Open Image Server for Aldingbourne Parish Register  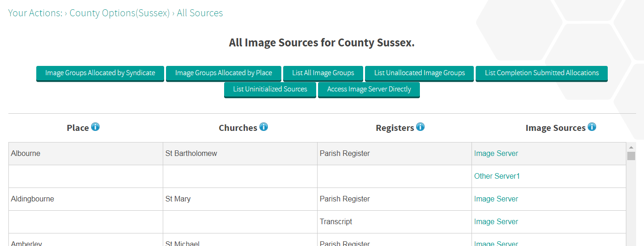click(x=496, y=199)
